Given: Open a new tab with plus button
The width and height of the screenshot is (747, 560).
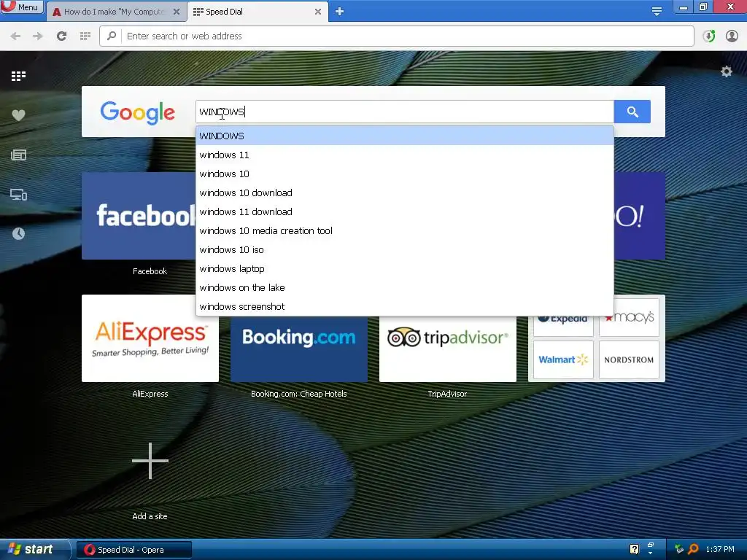Looking at the screenshot, I should (x=339, y=12).
